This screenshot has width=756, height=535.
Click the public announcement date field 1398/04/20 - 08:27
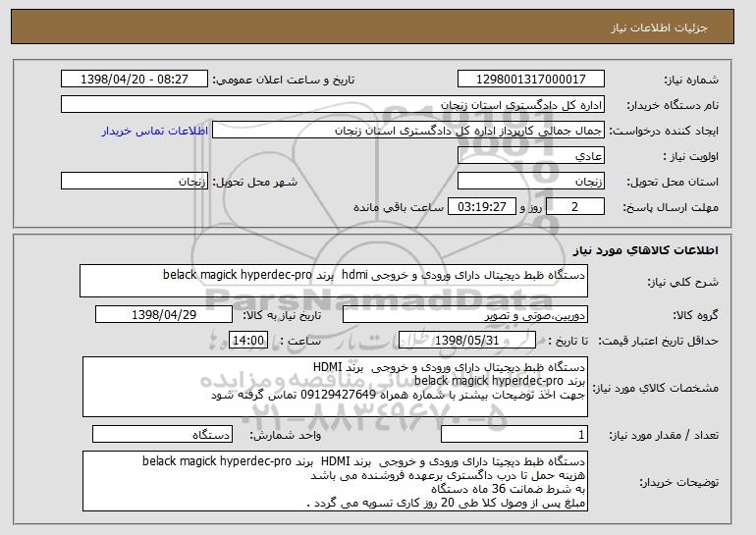[135, 80]
